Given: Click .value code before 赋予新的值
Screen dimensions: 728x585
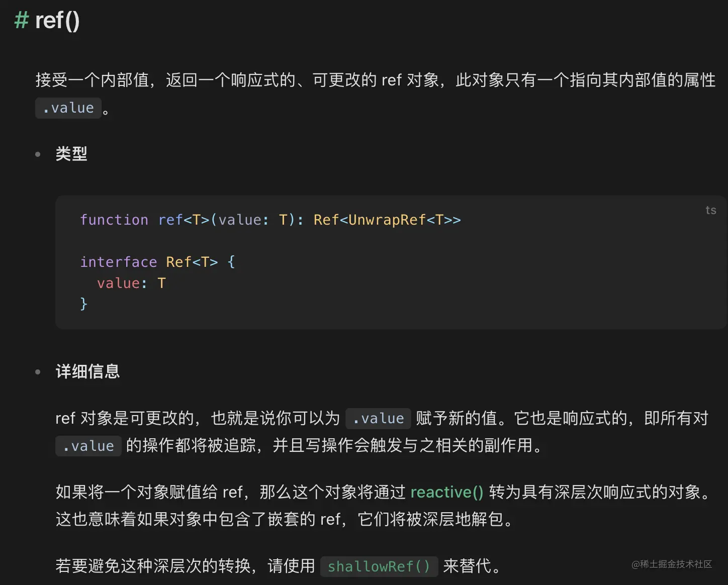Looking at the screenshot, I should click(x=378, y=418).
